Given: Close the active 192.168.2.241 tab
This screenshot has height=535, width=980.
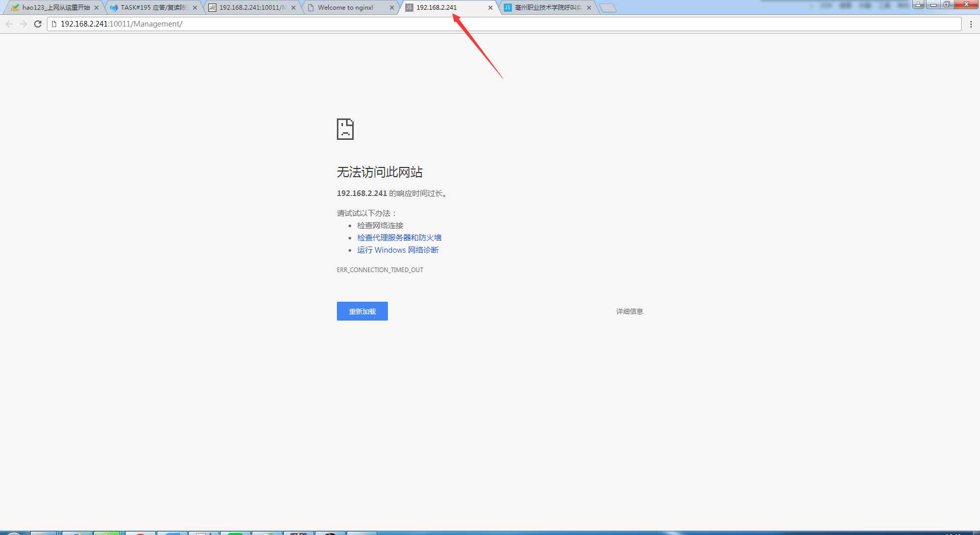Looking at the screenshot, I should [x=491, y=8].
